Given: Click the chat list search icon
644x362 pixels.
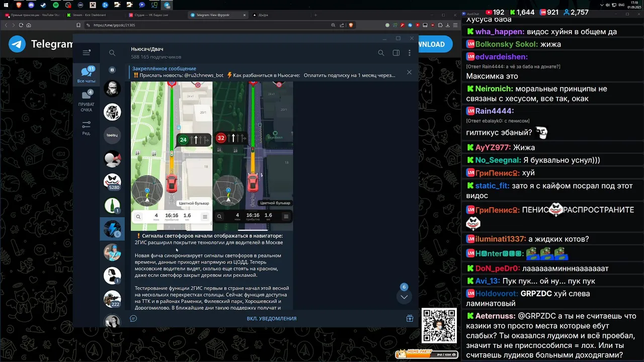Looking at the screenshot, I should 112,53.
